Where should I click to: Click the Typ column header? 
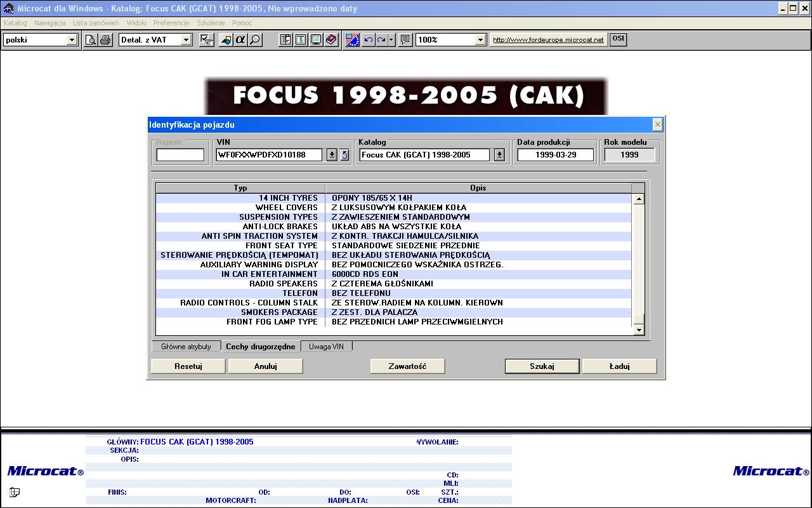pos(240,188)
